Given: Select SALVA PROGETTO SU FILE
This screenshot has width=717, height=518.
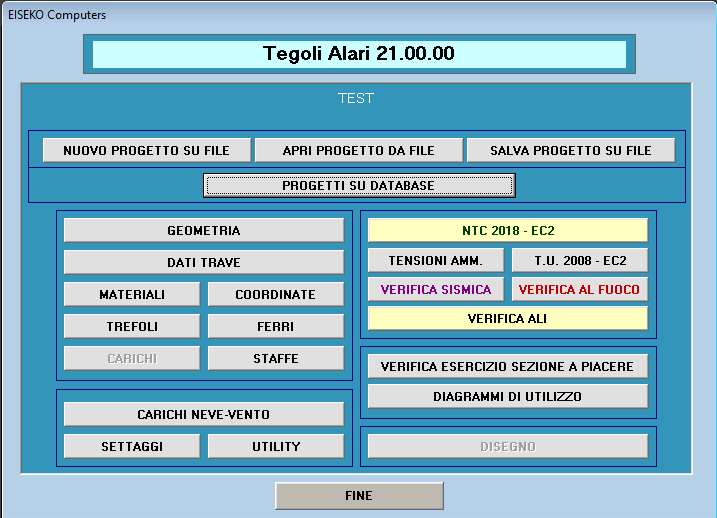Looking at the screenshot, I should click(571, 150).
